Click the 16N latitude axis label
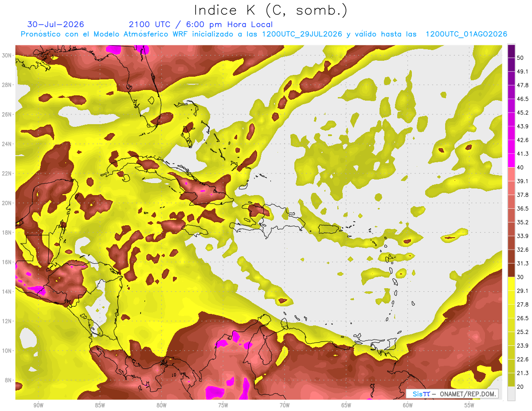Image resolution: width=532 pixels, height=411 pixels. click(x=7, y=262)
